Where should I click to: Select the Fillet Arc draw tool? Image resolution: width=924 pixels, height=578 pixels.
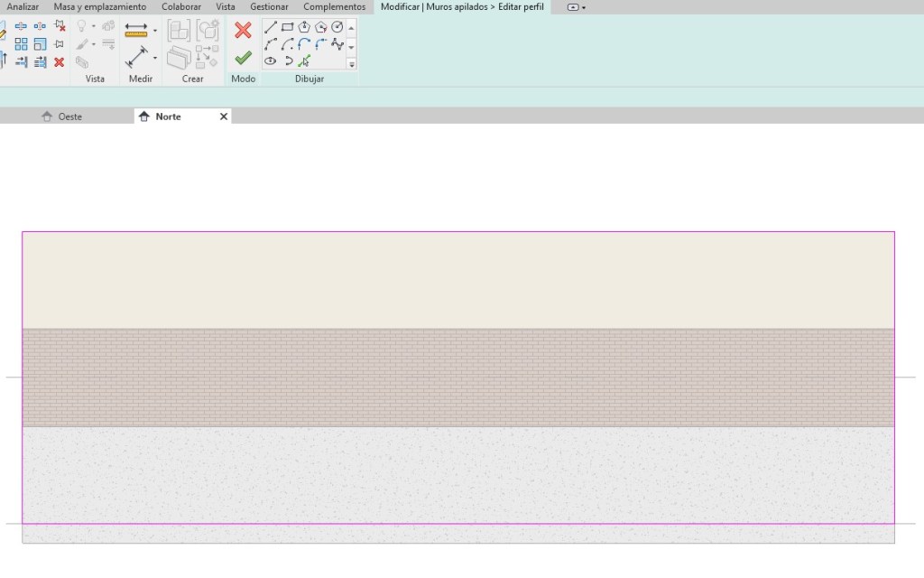point(320,44)
